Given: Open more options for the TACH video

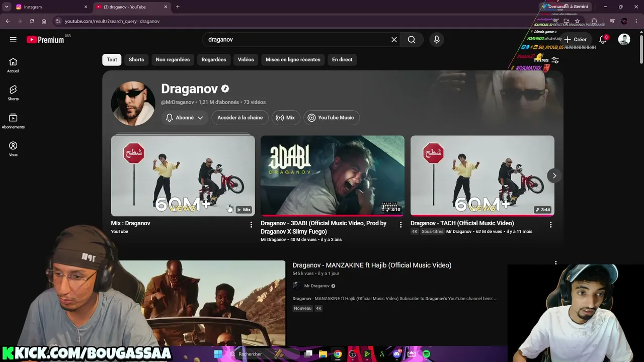Looking at the screenshot, I should 550,225.
